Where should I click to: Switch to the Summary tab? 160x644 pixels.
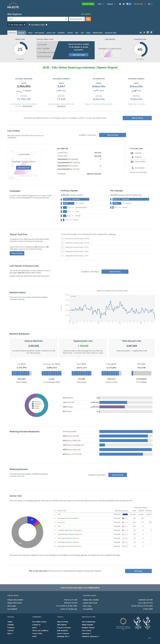12,33
